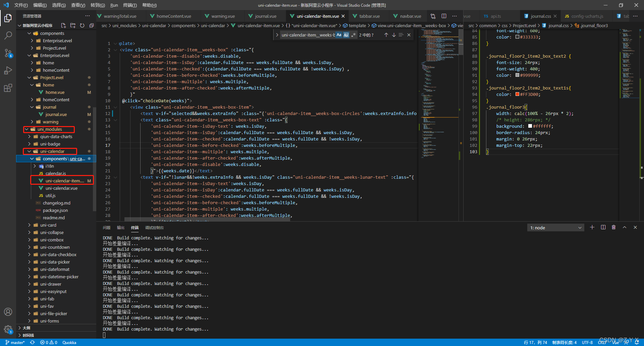Click UTF-8 encoding in status bar
The image size is (644, 346).
click(x=587, y=342)
